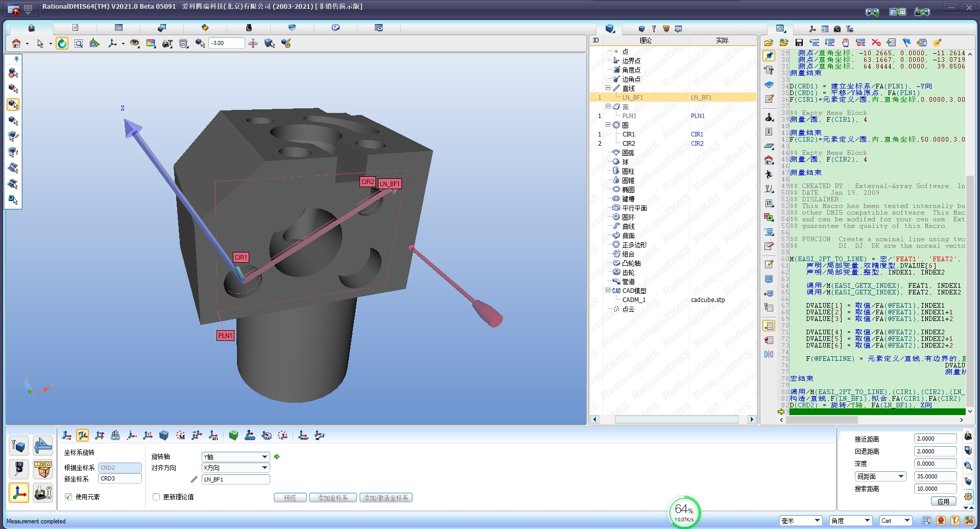
Task: Click the 应用 button
Action: 943,501
